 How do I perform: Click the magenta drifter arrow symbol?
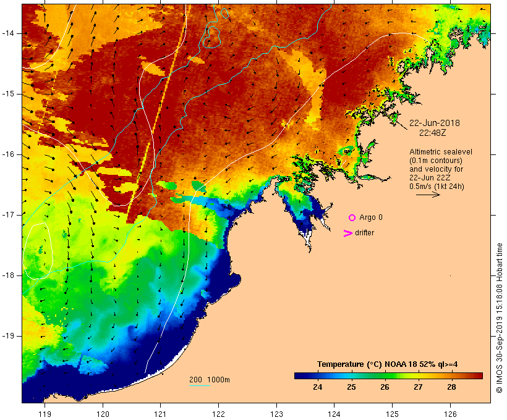[x=347, y=233]
